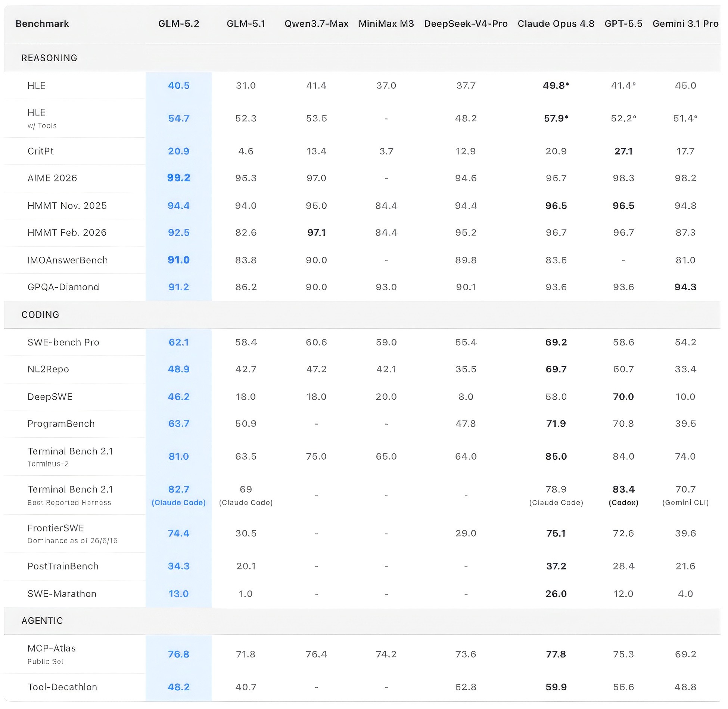Select DeepSeek-V4-Pro's DeepSWE score "8.0"
Viewport: 728px width, 709px height.
[x=466, y=397]
